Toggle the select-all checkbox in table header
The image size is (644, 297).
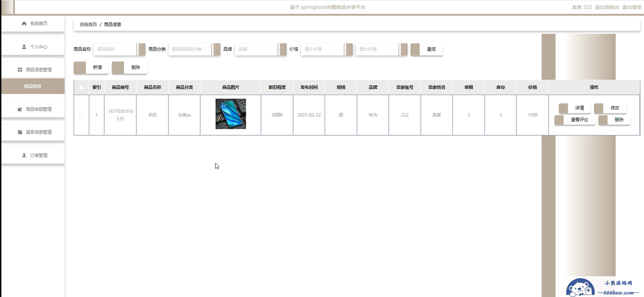pyautogui.click(x=81, y=87)
